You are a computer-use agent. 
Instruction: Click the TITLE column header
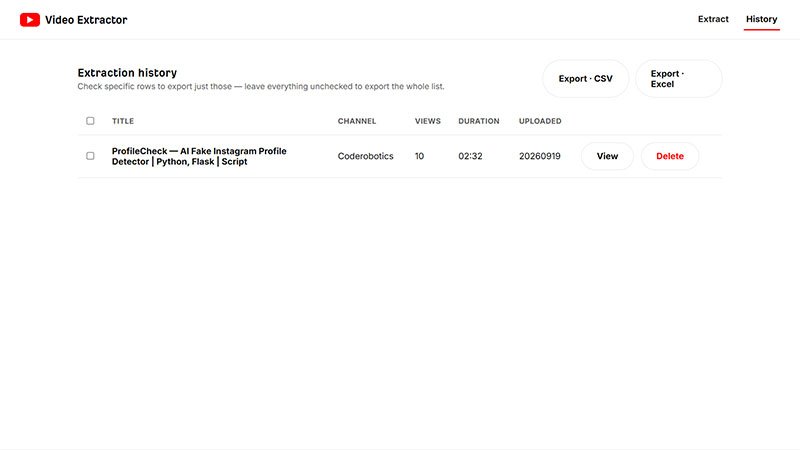pyautogui.click(x=123, y=121)
